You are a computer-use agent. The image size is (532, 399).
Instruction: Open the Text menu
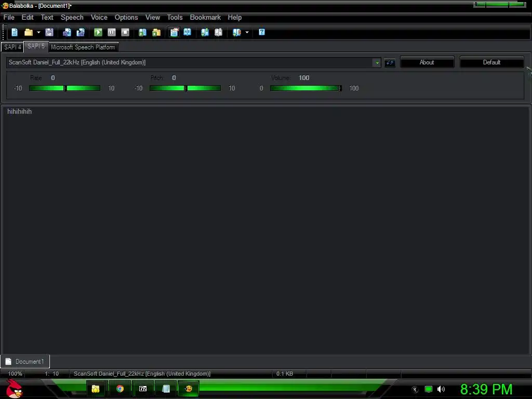pyautogui.click(x=47, y=17)
